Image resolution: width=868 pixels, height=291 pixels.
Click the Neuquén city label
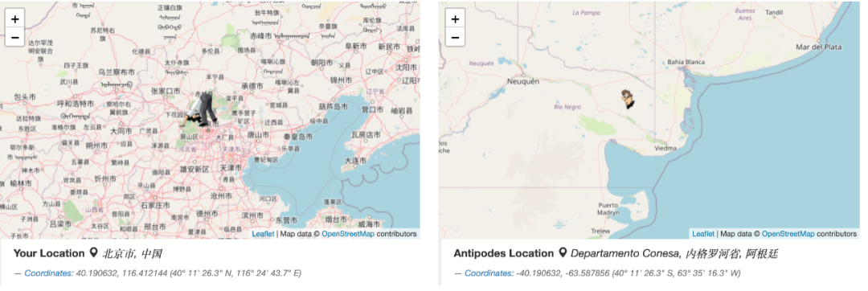(522, 80)
